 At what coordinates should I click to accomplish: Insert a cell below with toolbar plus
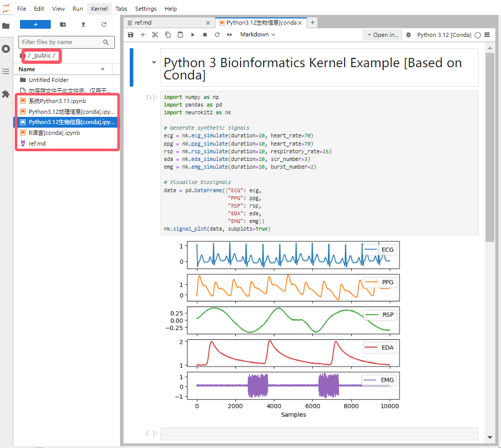(143, 35)
